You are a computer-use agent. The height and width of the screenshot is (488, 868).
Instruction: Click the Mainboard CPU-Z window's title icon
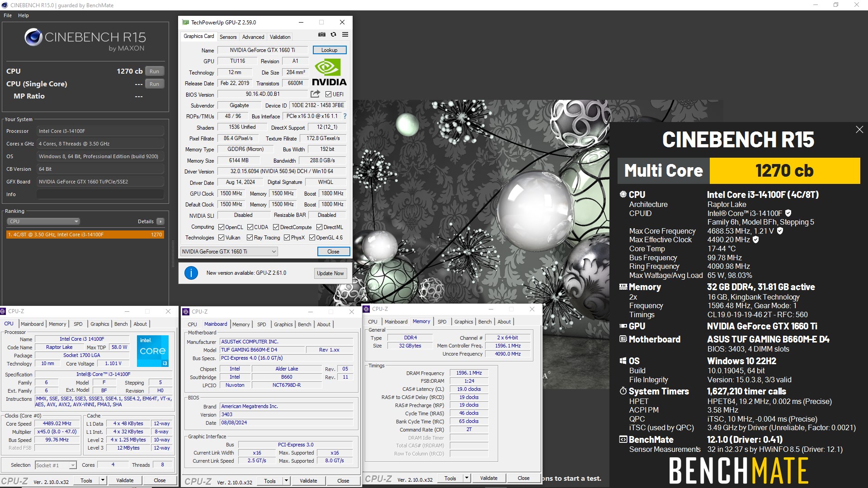tap(186, 312)
